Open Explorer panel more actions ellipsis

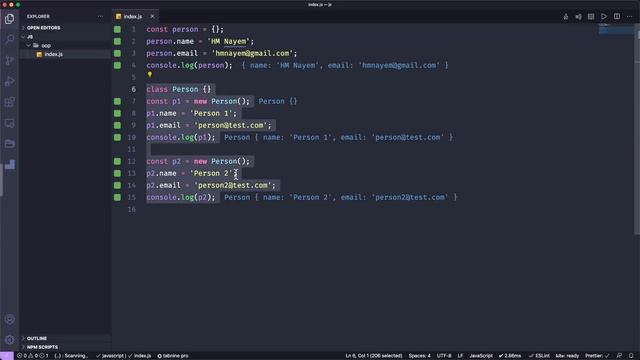(x=100, y=16)
